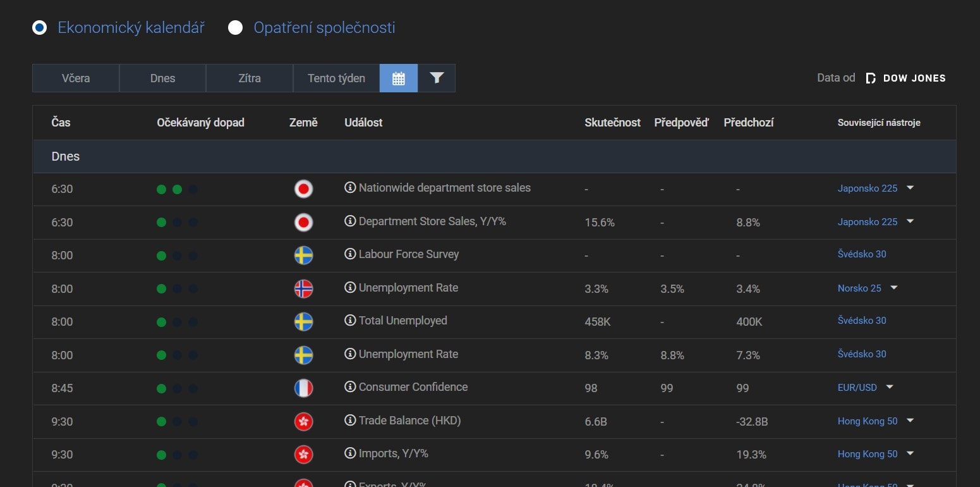Select the Zítra tab

250,78
